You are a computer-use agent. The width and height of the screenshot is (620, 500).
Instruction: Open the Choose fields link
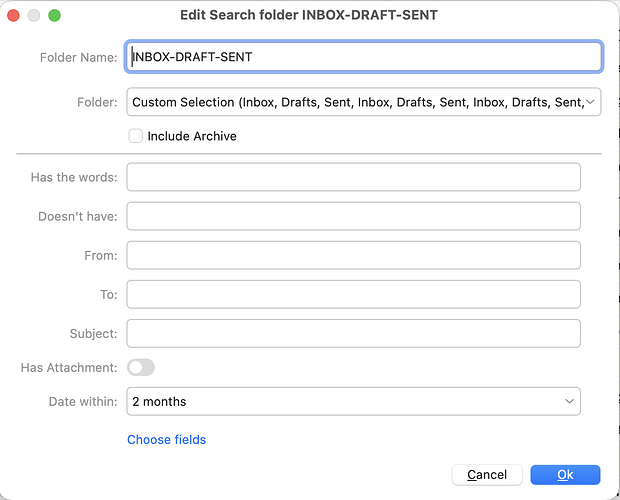tap(166, 439)
